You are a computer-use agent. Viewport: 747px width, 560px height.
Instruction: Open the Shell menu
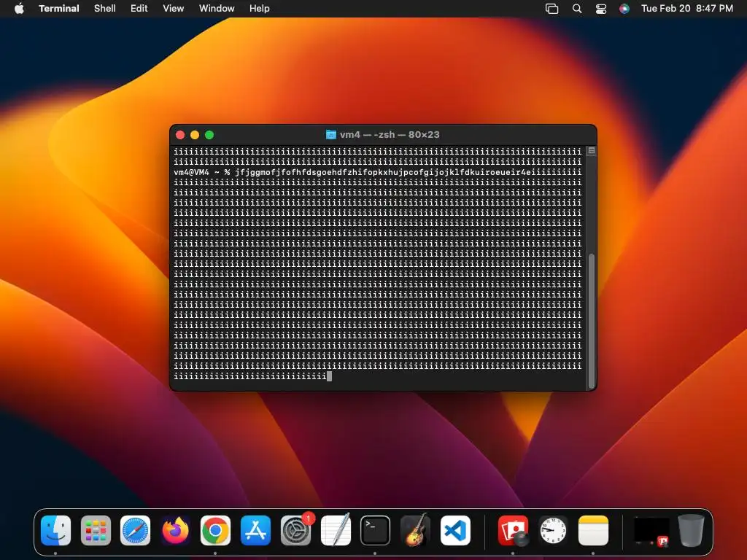click(104, 8)
